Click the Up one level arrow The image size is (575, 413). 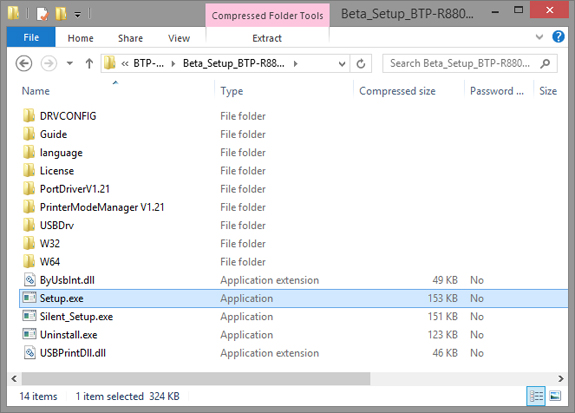89,64
